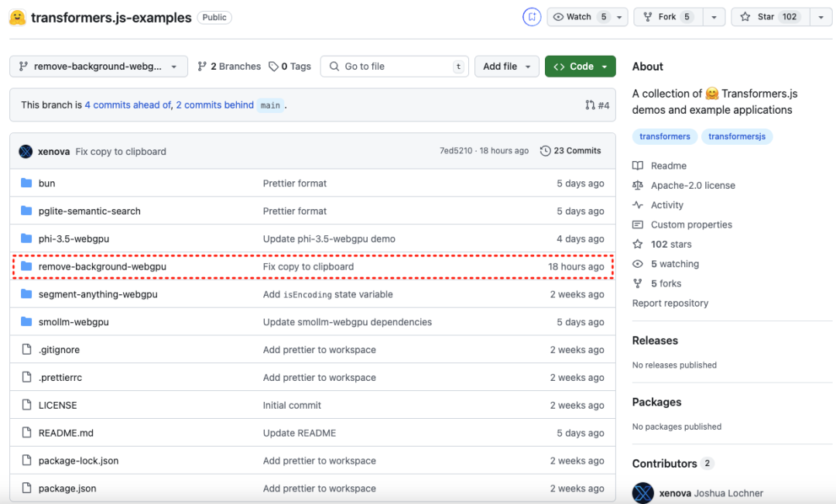
Task: Open commit hash 7ed5210
Action: [x=456, y=151]
